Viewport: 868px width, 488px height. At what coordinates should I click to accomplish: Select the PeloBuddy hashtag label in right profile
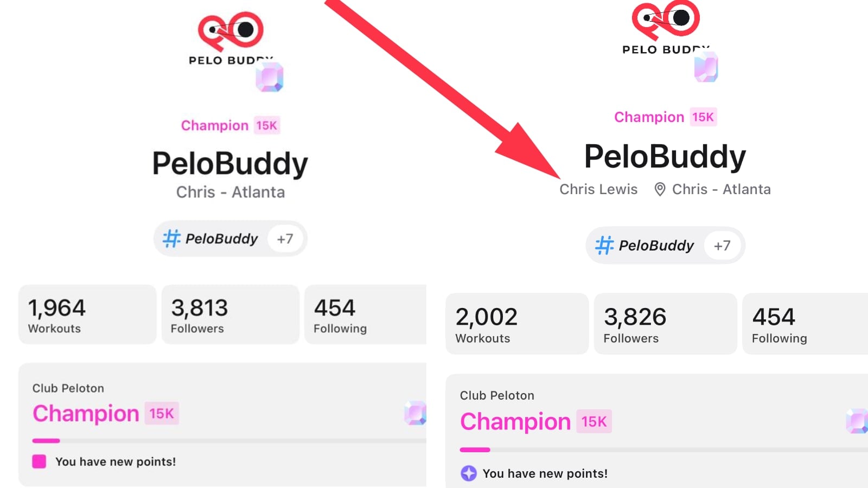656,246
